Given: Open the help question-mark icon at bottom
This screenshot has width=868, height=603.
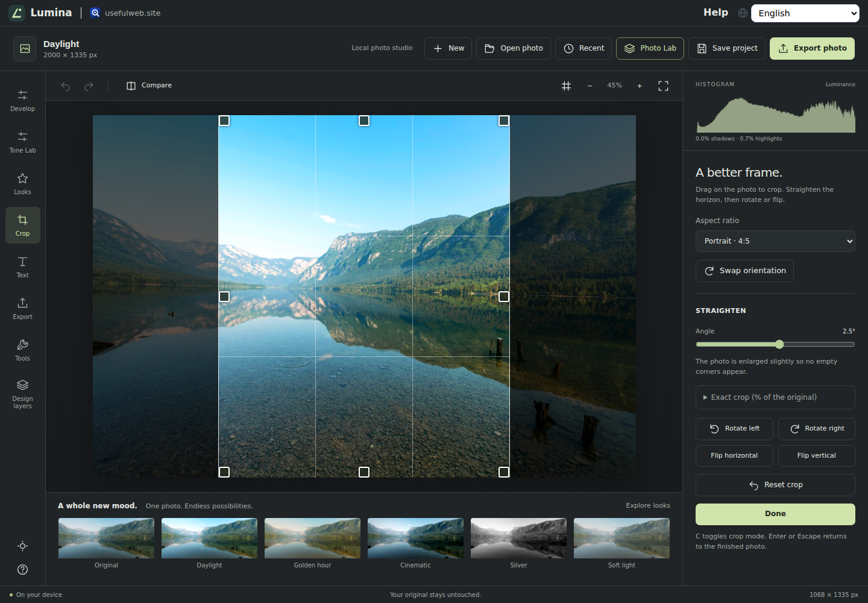Looking at the screenshot, I should [x=22, y=569].
